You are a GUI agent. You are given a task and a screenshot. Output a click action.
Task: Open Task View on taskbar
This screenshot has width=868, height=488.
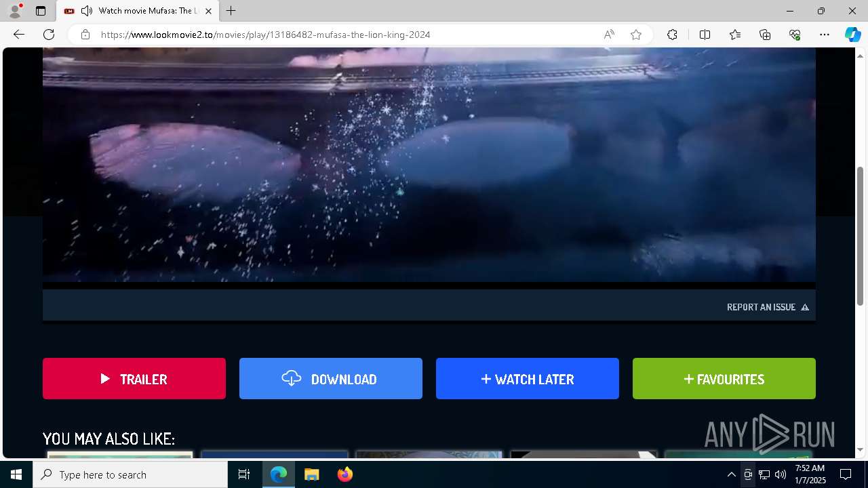244,474
